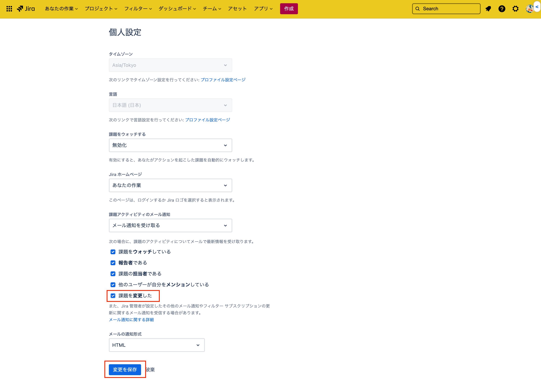Open the ダッシュボード menu
The height and width of the screenshot is (392, 541).
(177, 9)
